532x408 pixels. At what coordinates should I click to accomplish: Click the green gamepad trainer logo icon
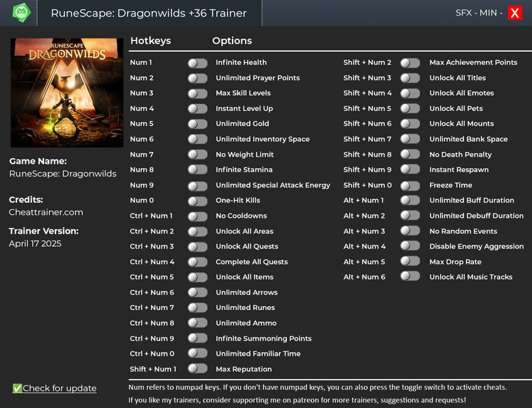[21, 13]
